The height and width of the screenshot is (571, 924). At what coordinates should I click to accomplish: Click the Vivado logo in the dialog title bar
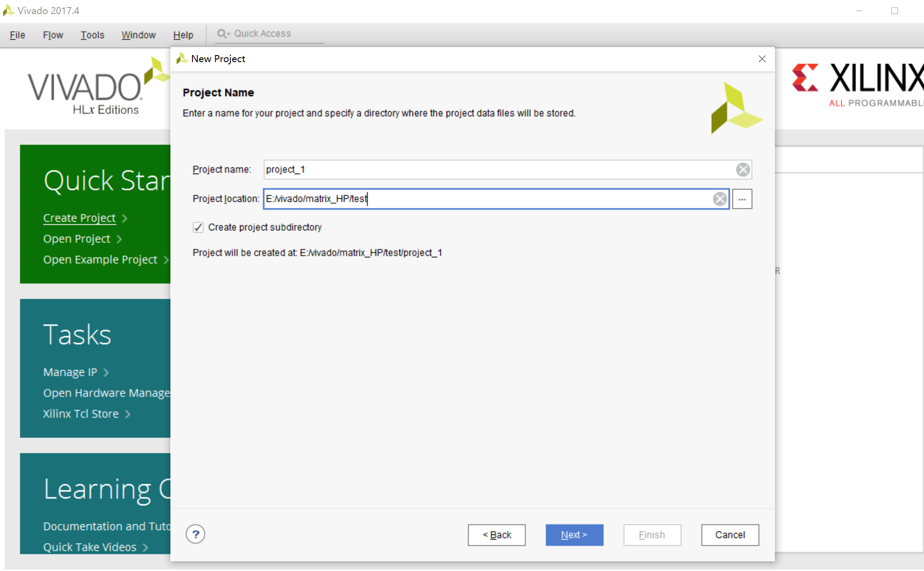pyautogui.click(x=181, y=59)
